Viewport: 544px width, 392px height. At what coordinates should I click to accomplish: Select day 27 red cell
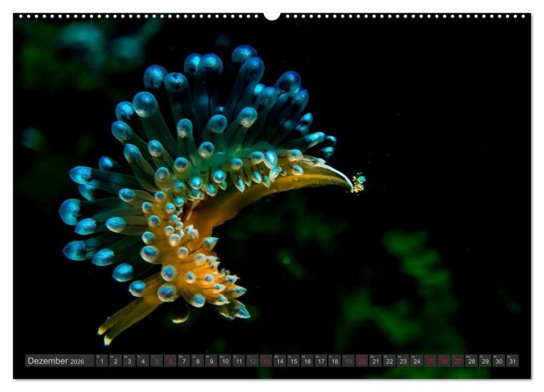point(458,361)
